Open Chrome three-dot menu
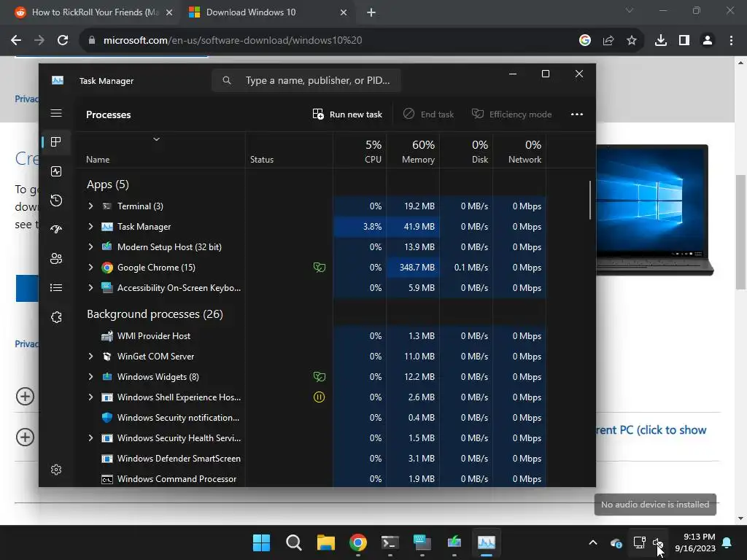The image size is (747, 560). [731, 41]
